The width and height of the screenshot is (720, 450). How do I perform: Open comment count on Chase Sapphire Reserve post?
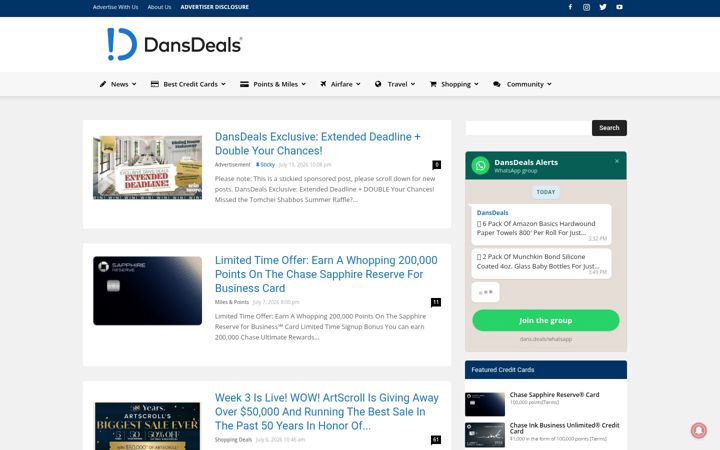coord(436,302)
